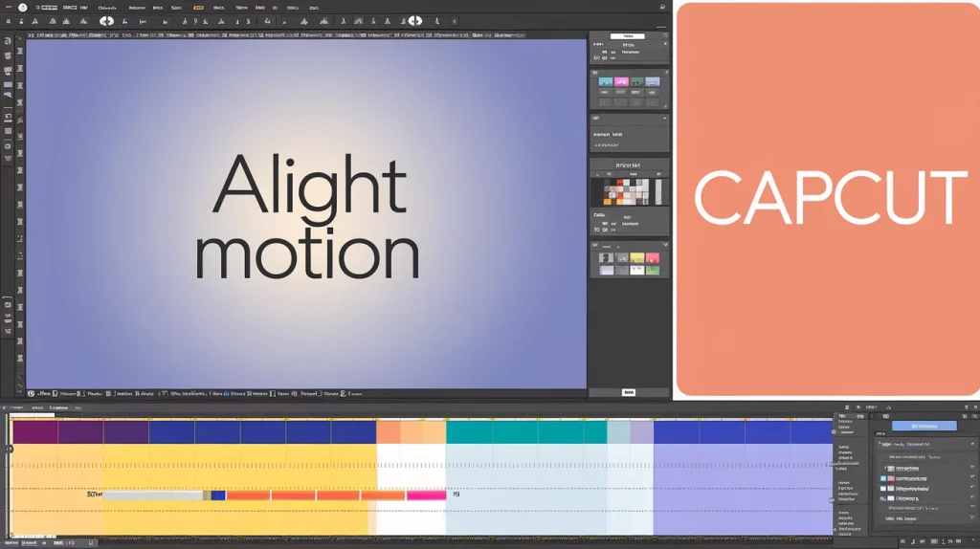The height and width of the screenshot is (549, 980).
Task: Expand the bottom swatches panel chevron
Action: pyautogui.click(x=664, y=245)
